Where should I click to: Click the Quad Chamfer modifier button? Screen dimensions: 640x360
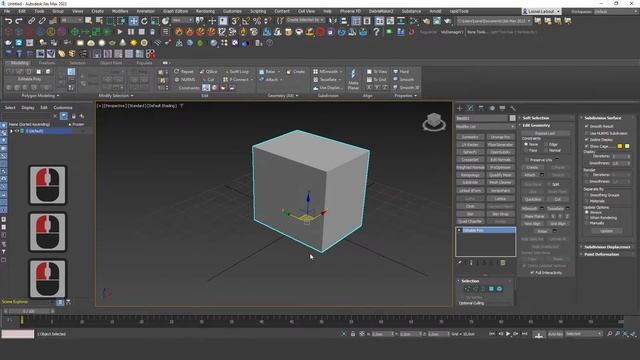pos(470,221)
